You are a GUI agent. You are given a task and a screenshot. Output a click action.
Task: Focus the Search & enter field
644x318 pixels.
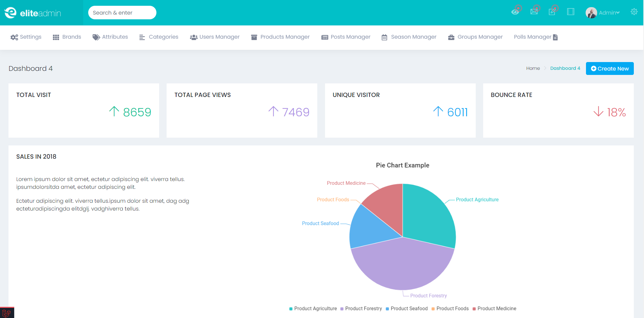coord(122,13)
